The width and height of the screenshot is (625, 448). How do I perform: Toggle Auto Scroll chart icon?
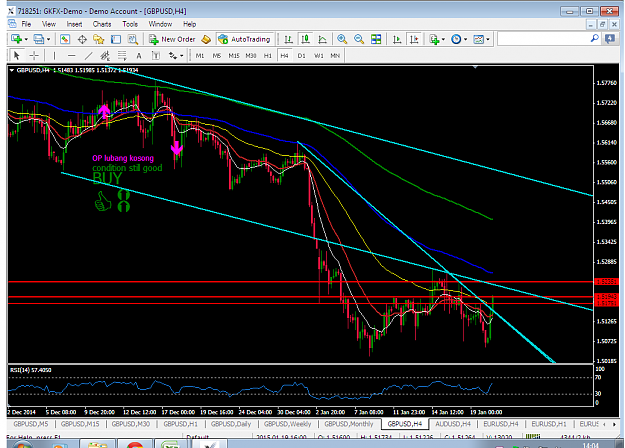397,39
